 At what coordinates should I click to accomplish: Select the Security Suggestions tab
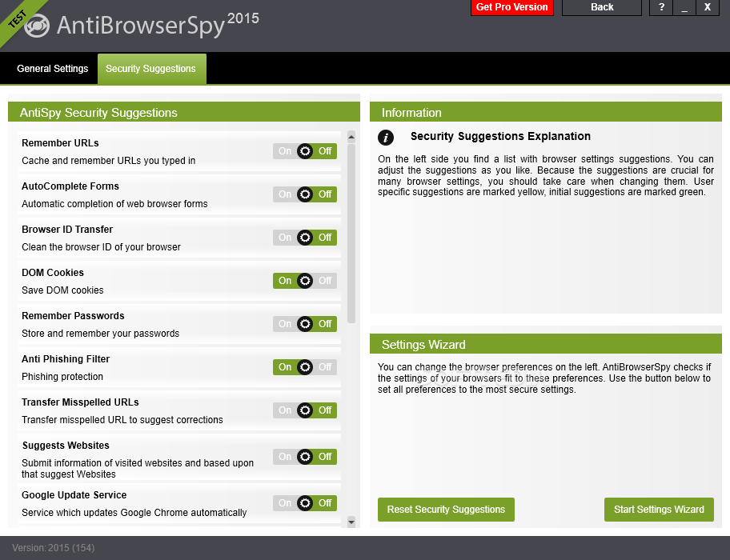pos(151,69)
